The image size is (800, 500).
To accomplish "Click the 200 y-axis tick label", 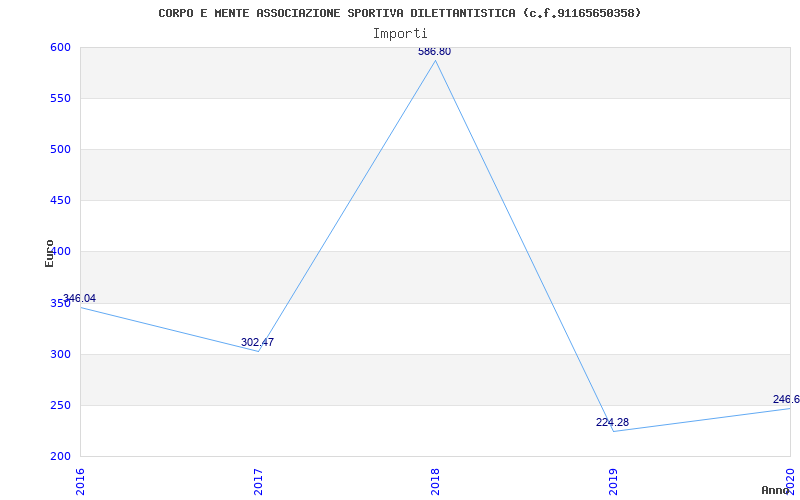I will coord(60,457).
